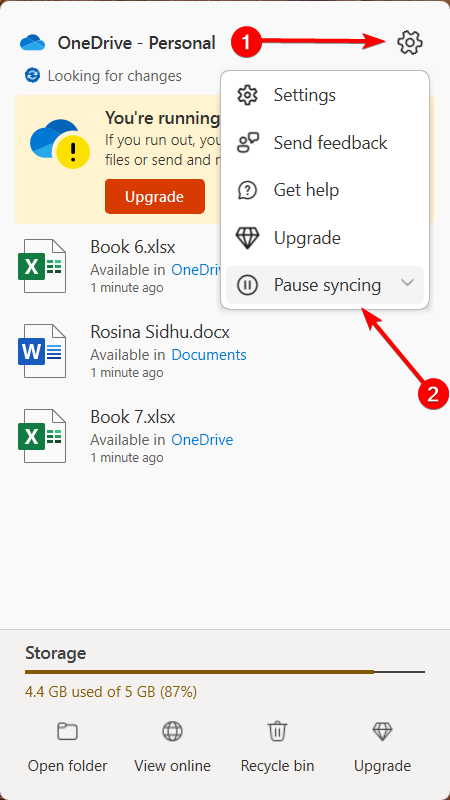
Task: Open the Recycle bin trash icon
Action: pyautogui.click(x=277, y=731)
